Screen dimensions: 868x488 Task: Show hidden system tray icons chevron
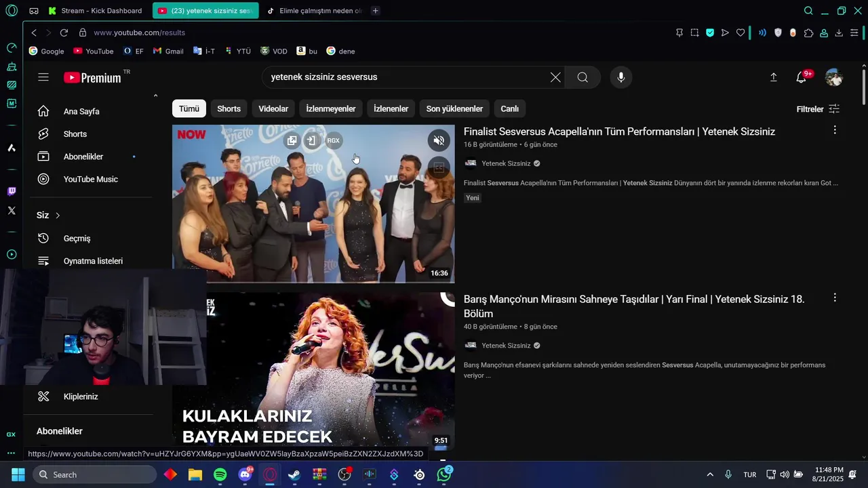710,475
